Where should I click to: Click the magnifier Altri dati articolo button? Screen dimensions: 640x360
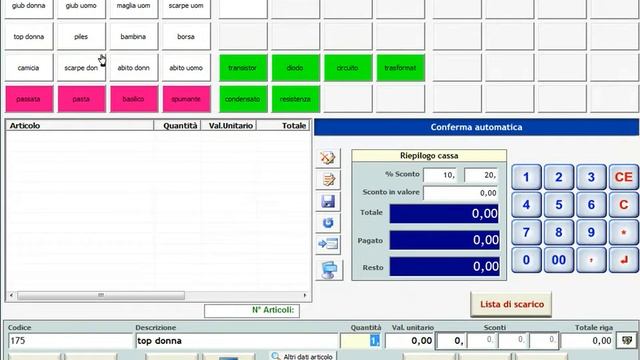303,356
